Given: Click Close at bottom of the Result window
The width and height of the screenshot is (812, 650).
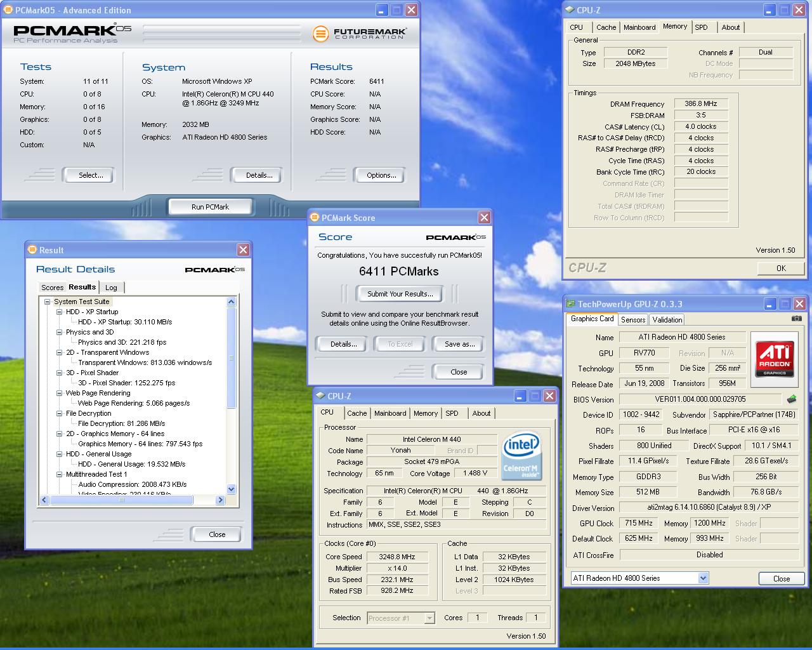Looking at the screenshot, I should (216, 534).
